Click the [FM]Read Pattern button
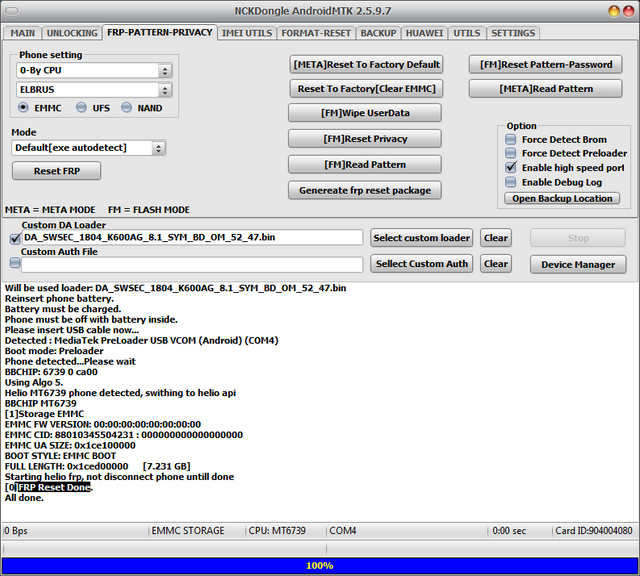This screenshot has width=640, height=576. click(x=365, y=165)
